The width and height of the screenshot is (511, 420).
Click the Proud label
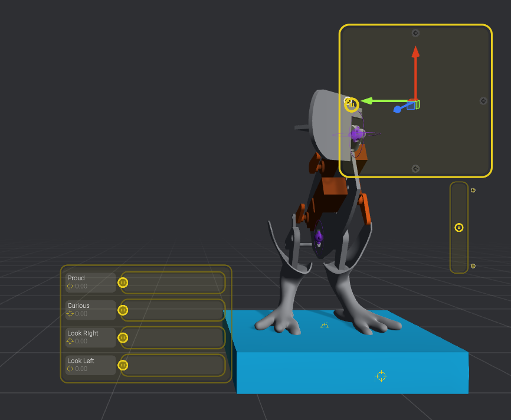tap(76, 278)
